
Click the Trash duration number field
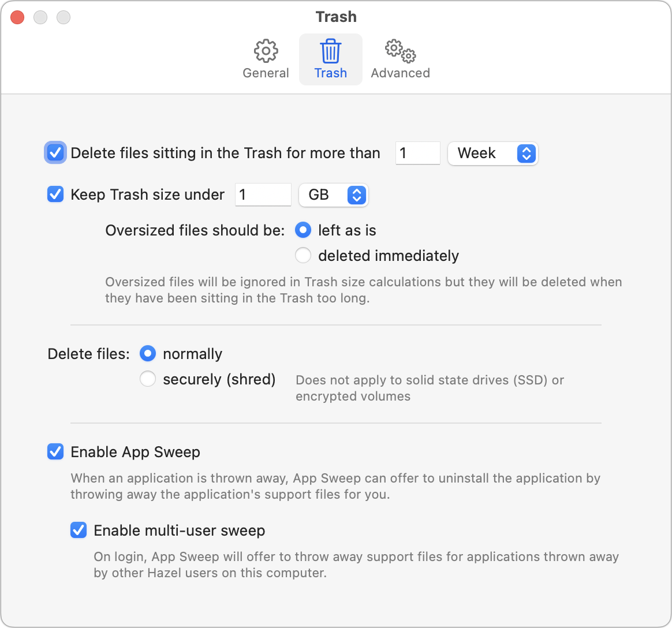[x=417, y=153]
